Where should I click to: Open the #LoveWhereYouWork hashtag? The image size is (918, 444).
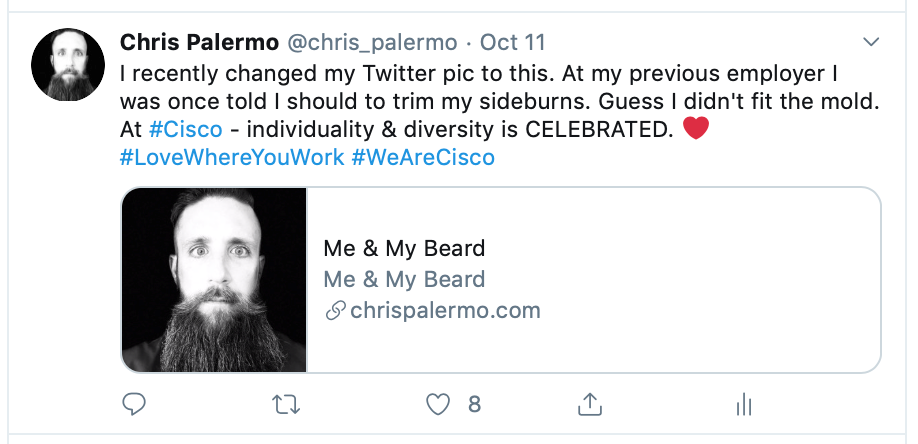(231, 158)
